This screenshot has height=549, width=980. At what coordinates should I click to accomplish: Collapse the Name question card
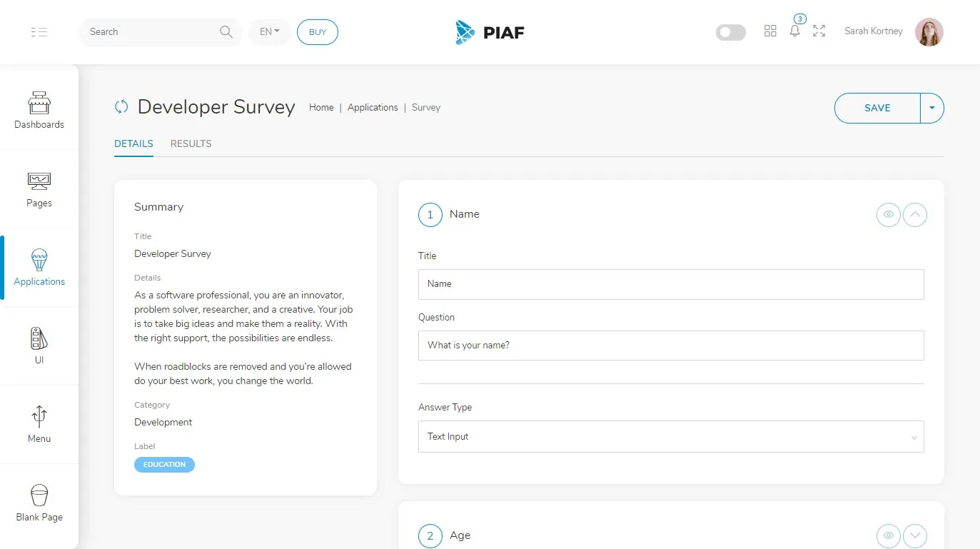(x=915, y=214)
